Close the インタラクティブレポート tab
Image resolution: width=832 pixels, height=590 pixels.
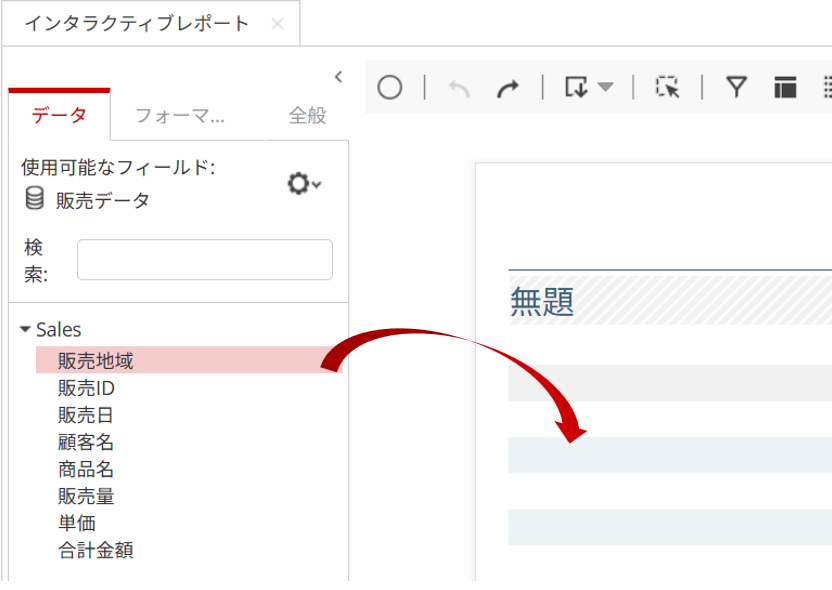(278, 24)
